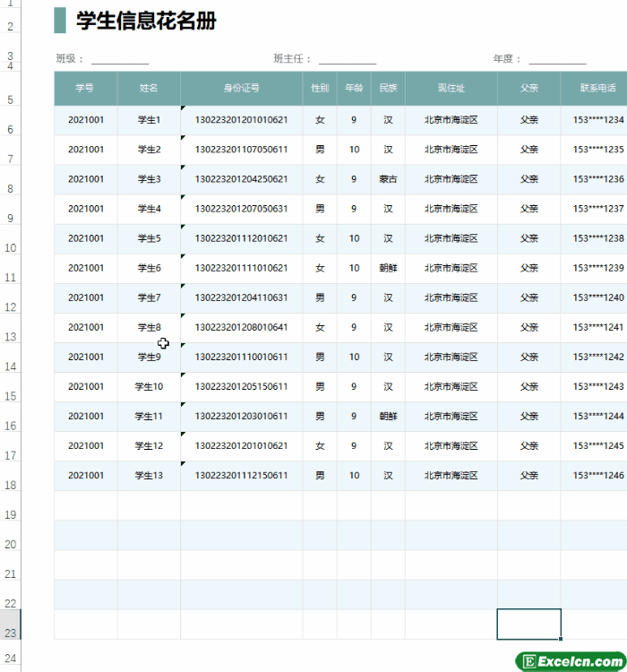The height and width of the screenshot is (672, 627).
Task: Click row header 19
Action: point(10,506)
